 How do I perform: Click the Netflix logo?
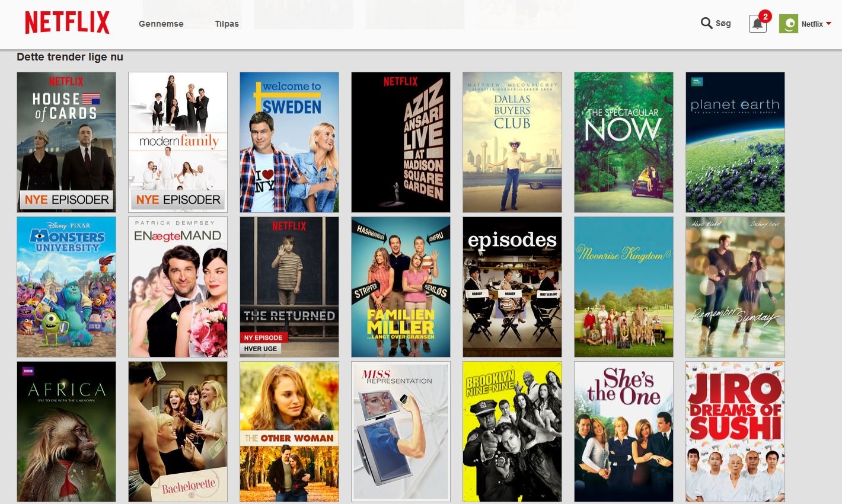(67, 23)
